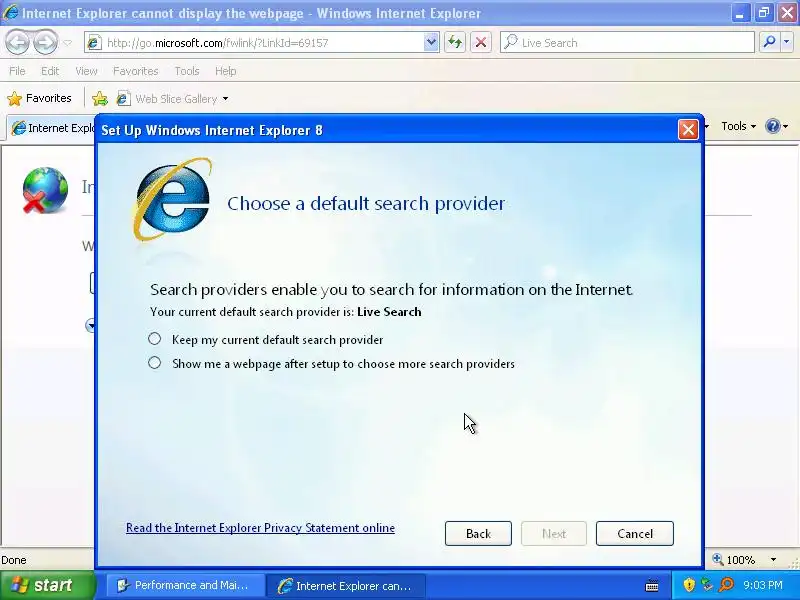
Task: Restore down the Internet Explorer window
Action: [764, 13]
